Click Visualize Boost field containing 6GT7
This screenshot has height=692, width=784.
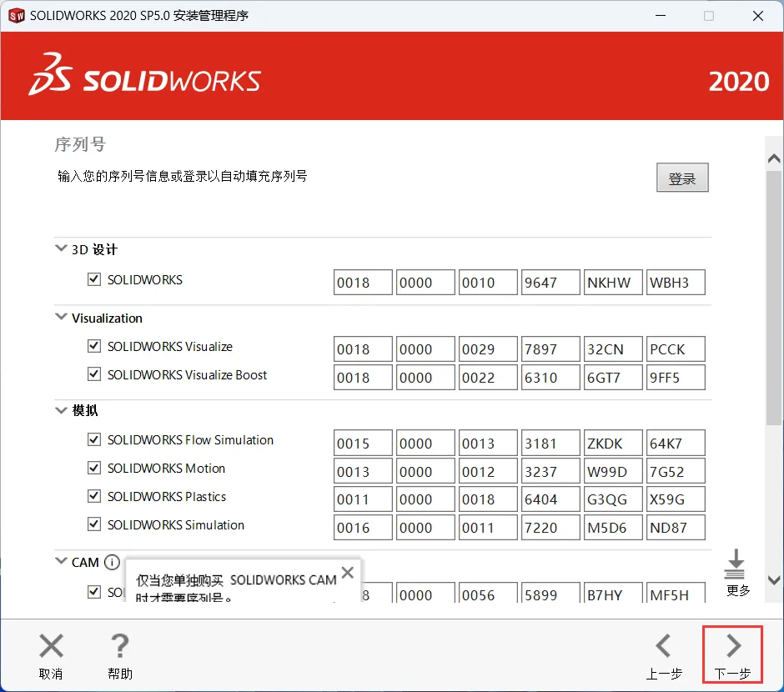(x=613, y=377)
